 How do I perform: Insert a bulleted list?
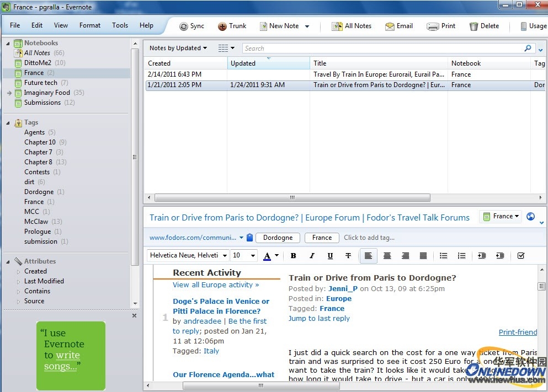coord(444,256)
